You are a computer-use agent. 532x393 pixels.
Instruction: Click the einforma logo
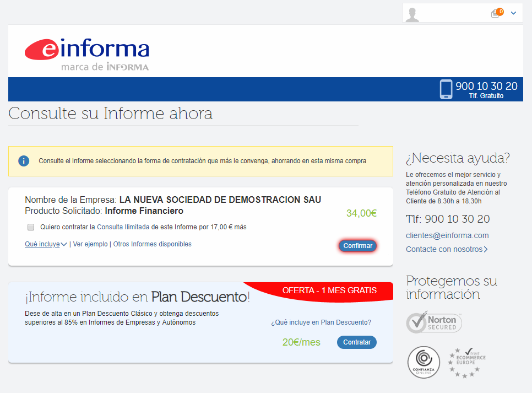tap(87, 55)
